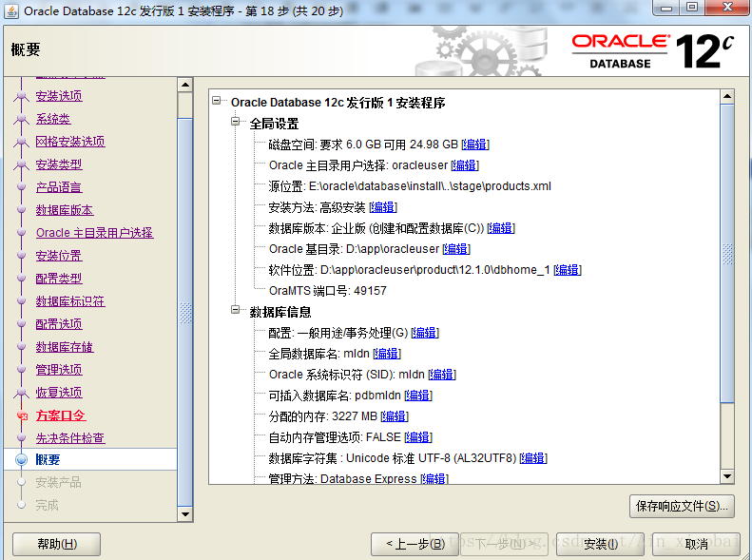Screen dimensions: 752x560
Task: Edit the 安装方法 高级安装 setting
Action: (383, 207)
